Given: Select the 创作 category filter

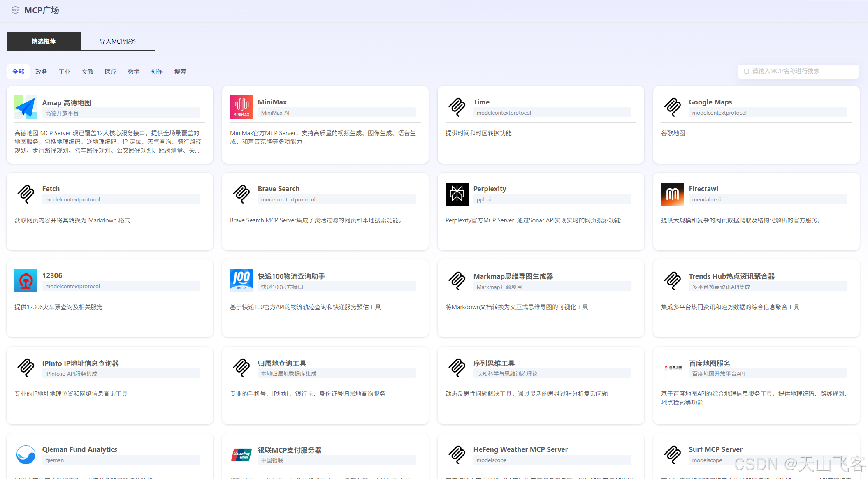Looking at the screenshot, I should point(157,72).
